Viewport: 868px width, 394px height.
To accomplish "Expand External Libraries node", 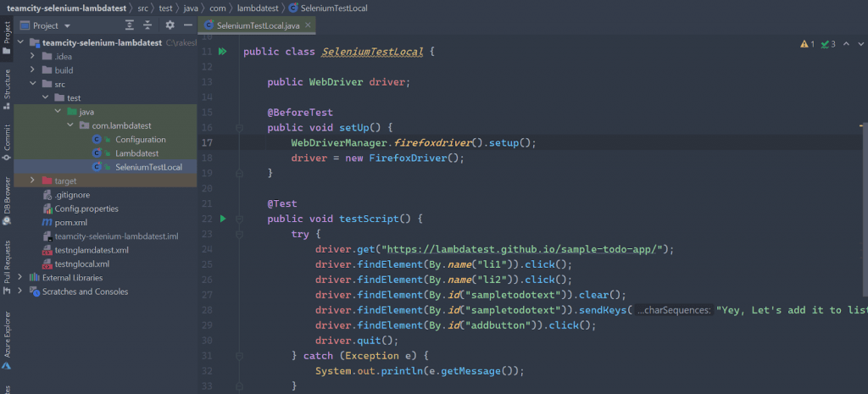I will (20, 278).
